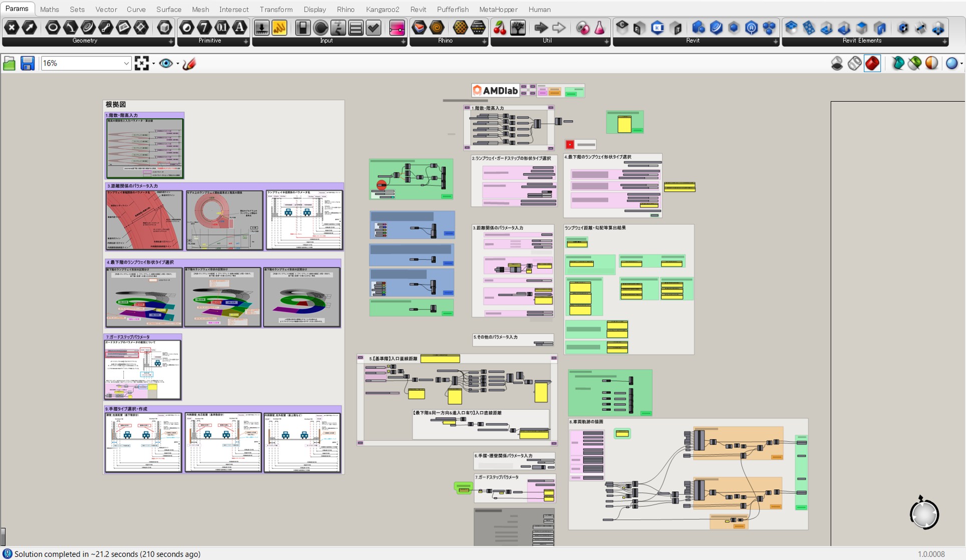This screenshot has height=560, width=966.
Task: Click the first 根拠図 reference thumbnail image
Action: click(x=145, y=148)
